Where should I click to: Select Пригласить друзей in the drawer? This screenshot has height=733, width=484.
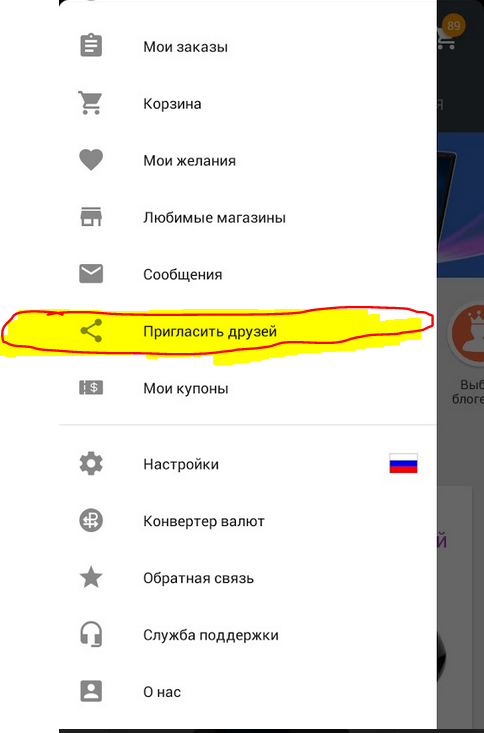tap(248, 331)
